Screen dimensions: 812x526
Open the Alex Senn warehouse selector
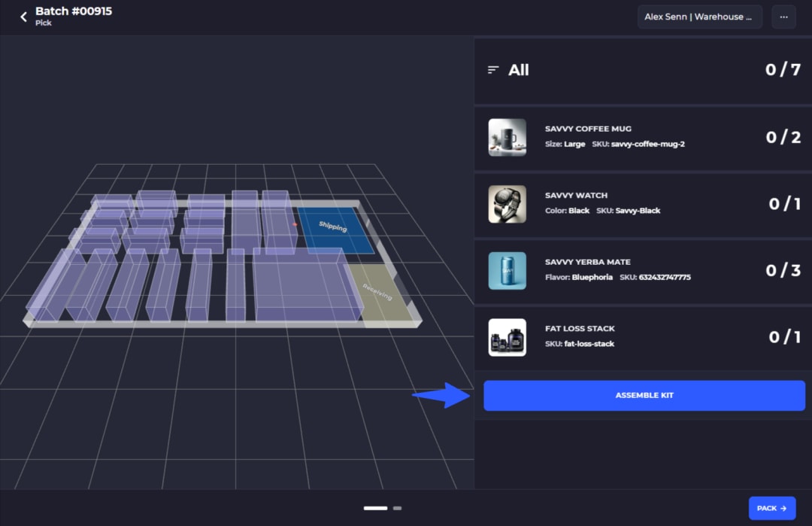pos(700,17)
